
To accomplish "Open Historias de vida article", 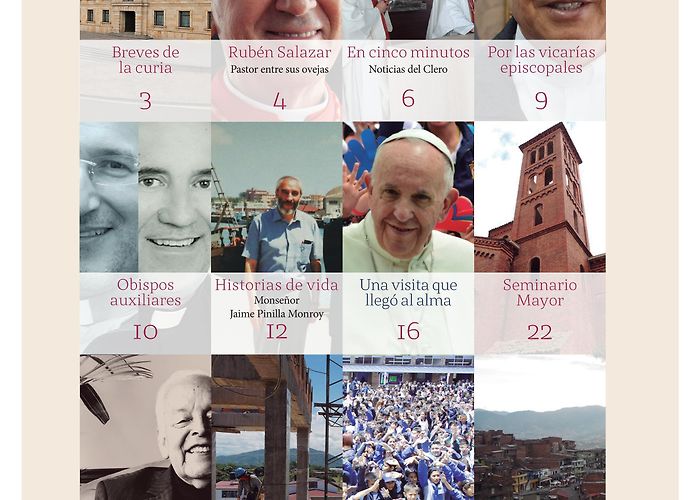I will 276,285.
